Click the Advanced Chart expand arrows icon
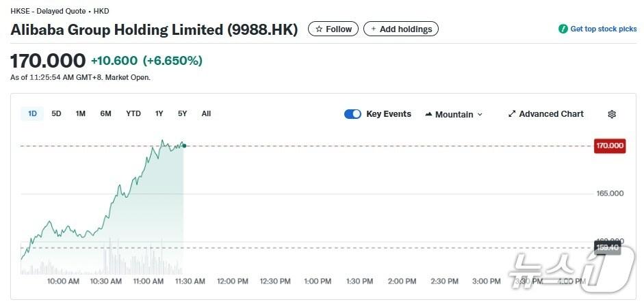Viewport: 644px width, 302px height. 512,114
